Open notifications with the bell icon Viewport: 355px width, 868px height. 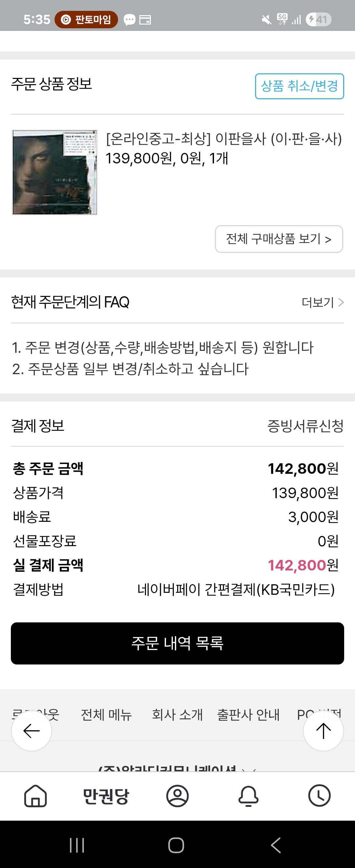[x=248, y=796]
